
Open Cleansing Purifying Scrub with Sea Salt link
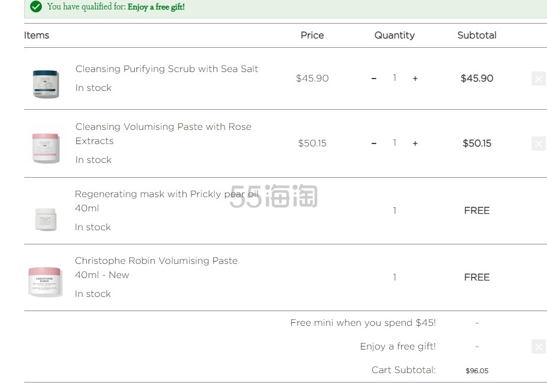[x=167, y=68]
